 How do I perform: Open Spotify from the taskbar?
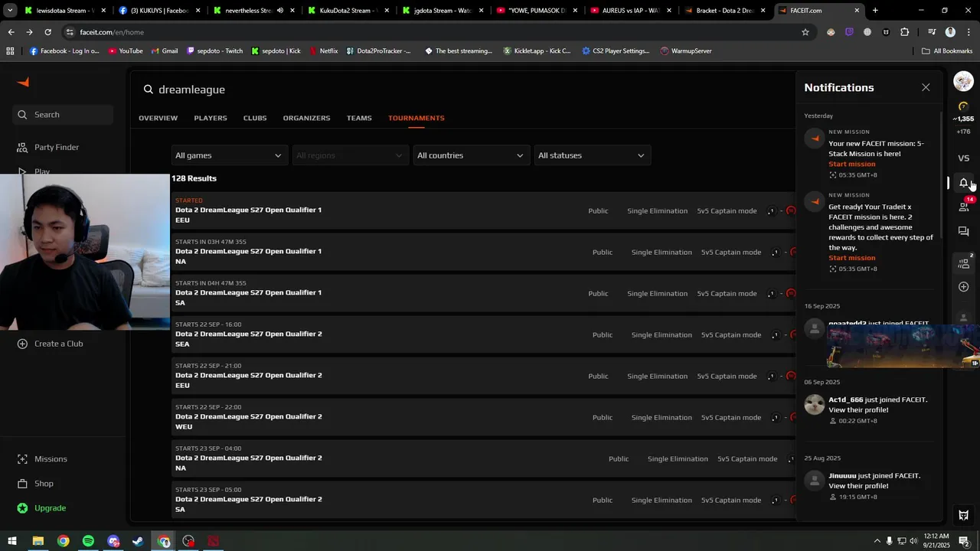[x=88, y=541]
